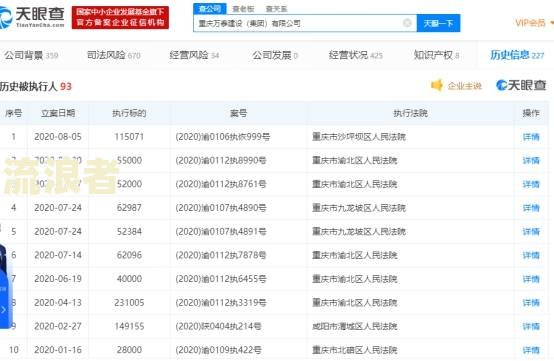Open the 公司背景 section tab

[x=31, y=55]
